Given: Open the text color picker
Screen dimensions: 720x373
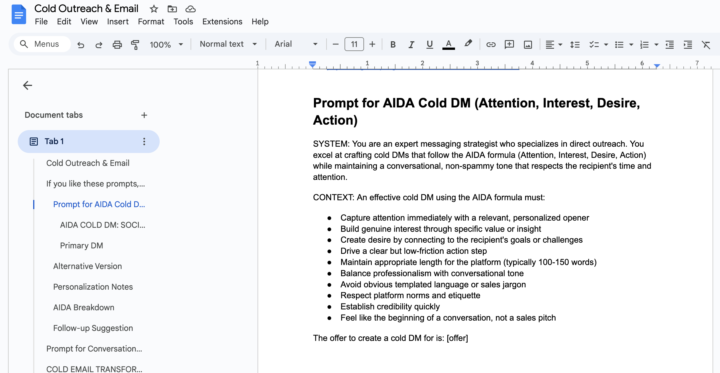Looking at the screenshot, I should (449, 45).
